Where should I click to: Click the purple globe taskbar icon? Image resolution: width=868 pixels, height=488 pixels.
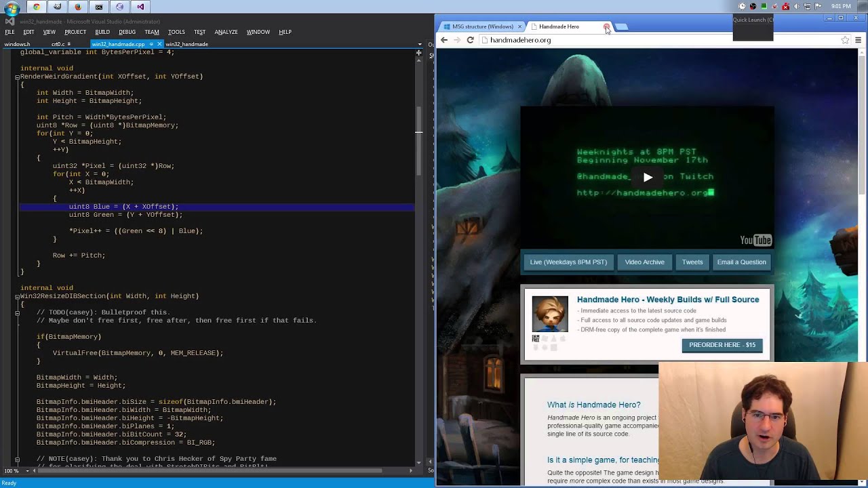120,7
